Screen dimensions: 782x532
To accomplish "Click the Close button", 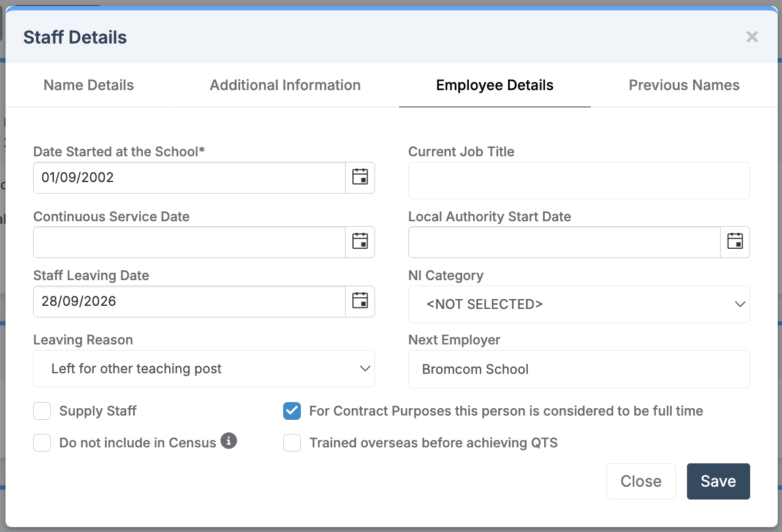I will pos(641,481).
